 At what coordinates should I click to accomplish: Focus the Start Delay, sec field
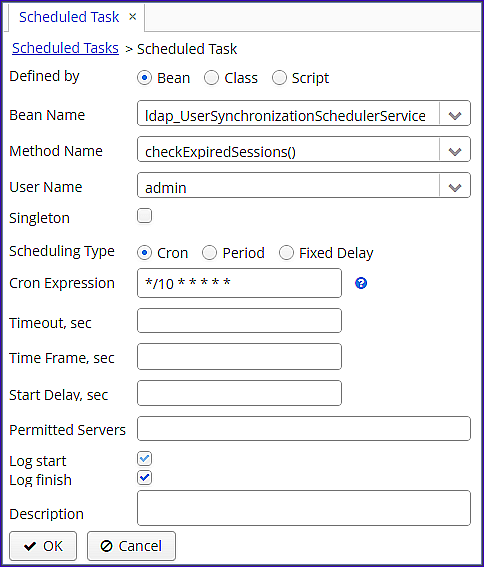(239, 393)
